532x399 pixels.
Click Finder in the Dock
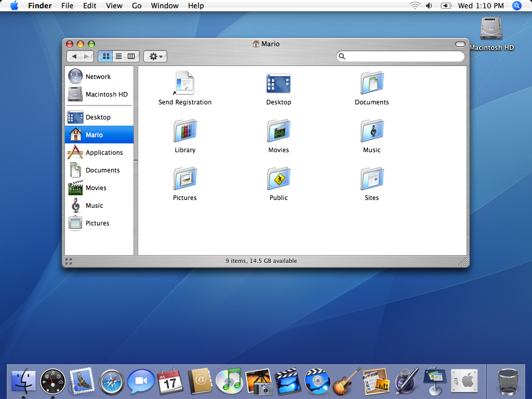point(23,381)
